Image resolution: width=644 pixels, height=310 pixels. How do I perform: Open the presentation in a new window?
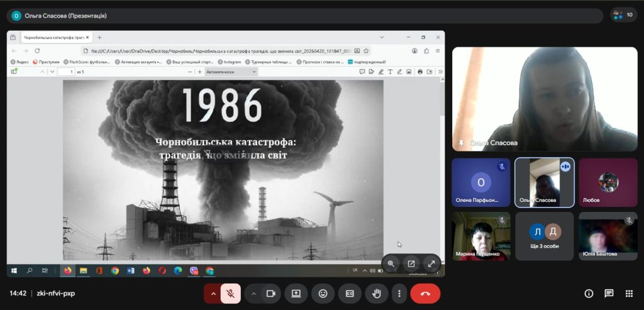(x=411, y=264)
